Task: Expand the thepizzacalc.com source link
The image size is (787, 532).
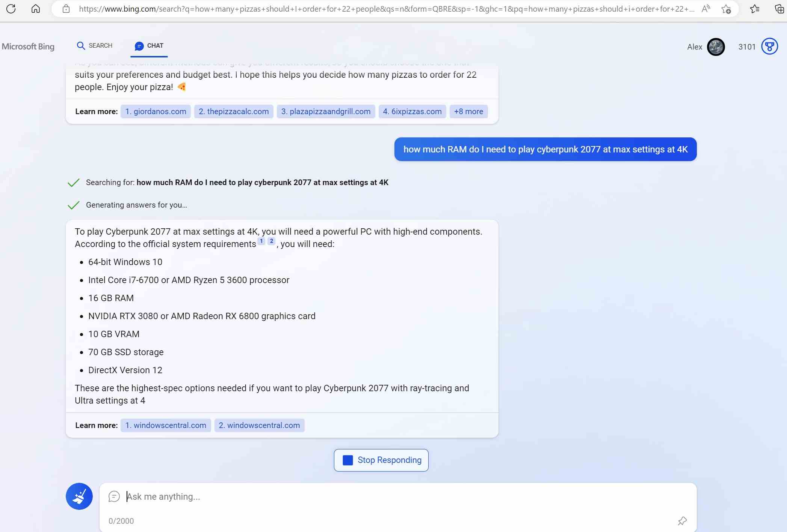Action: click(x=234, y=111)
